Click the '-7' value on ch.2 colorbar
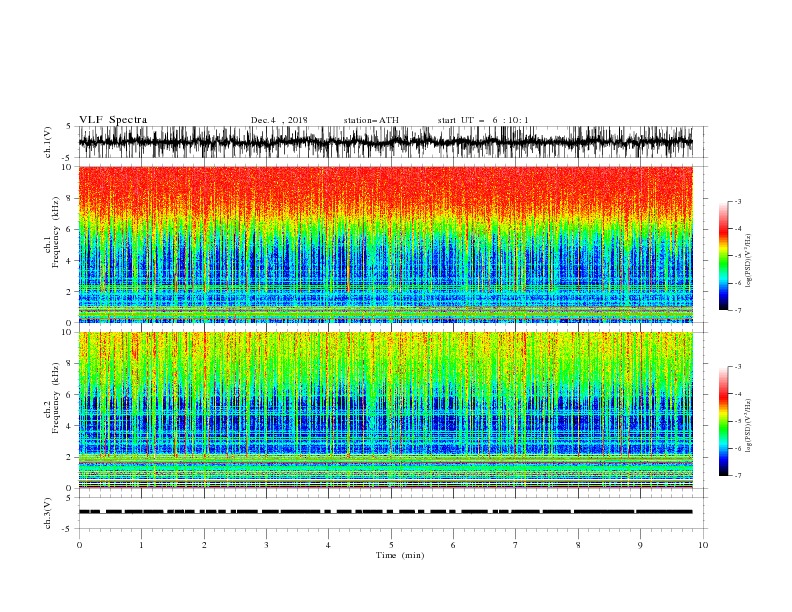 (737, 475)
